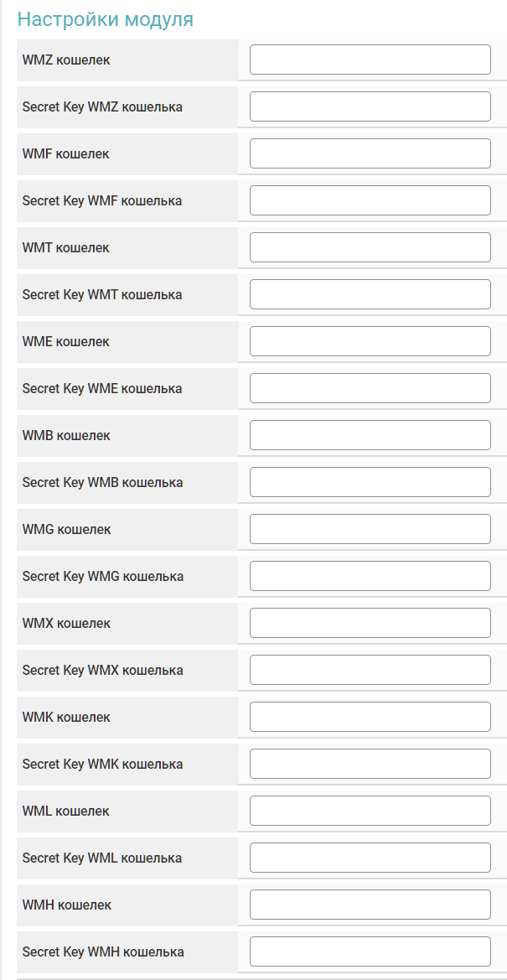The height and width of the screenshot is (980, 507).
Task: Click the WMZ кошелек input field
Action: pyautogui.click(x=370, y=60)
